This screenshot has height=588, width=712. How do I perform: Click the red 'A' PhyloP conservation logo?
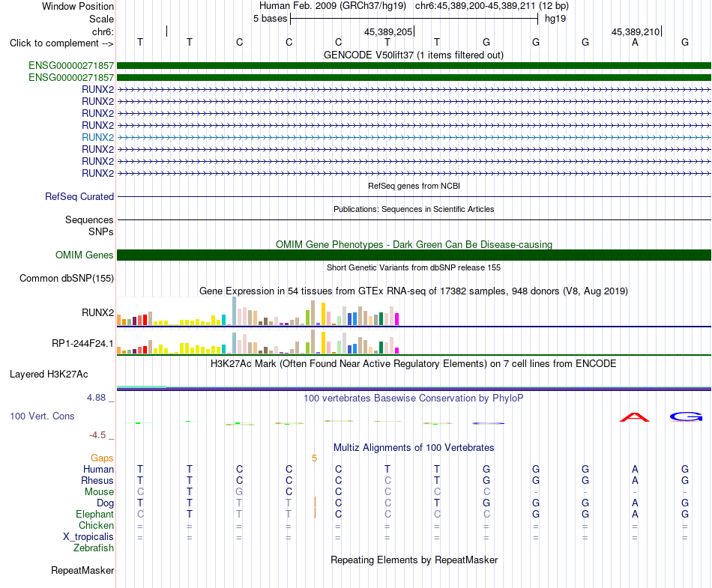[x=635, y=417]
